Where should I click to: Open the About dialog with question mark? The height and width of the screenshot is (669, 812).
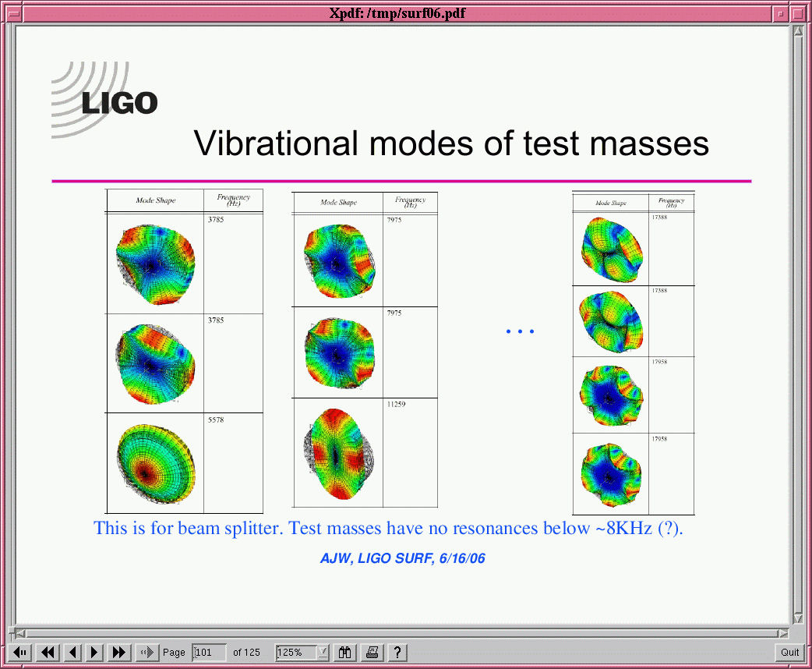pos(397,652)
